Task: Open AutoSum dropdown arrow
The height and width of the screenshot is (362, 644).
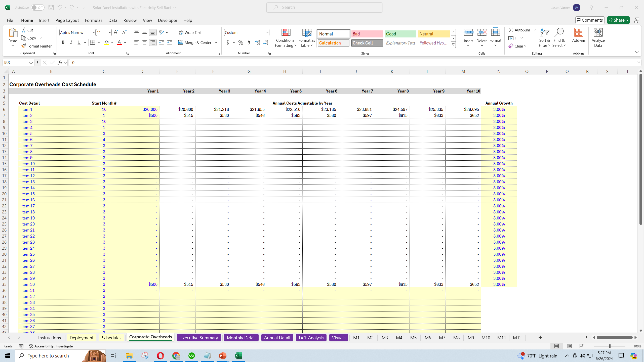Action: point(535,30)
